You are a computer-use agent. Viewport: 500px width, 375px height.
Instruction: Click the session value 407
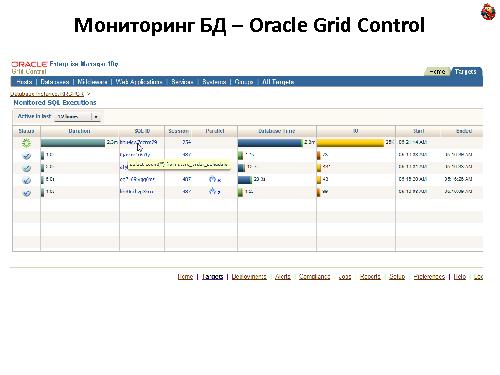pyautogui.click(x=187, y=179)
